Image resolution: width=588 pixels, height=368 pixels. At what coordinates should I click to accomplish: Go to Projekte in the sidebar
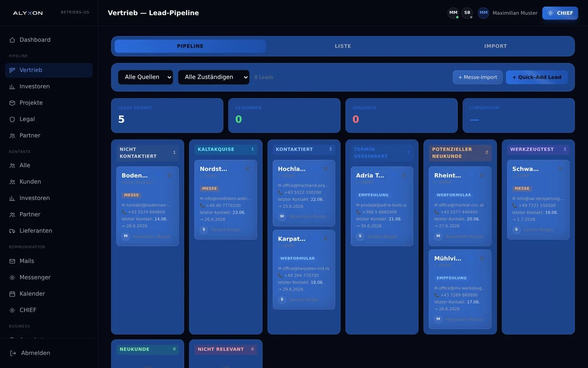(49, 103)
